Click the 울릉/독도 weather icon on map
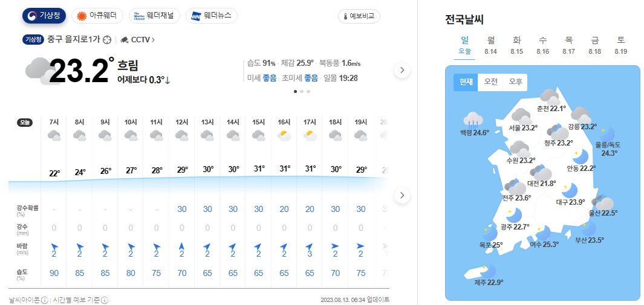Screen dimensions: 644x305 coord(607,134)
